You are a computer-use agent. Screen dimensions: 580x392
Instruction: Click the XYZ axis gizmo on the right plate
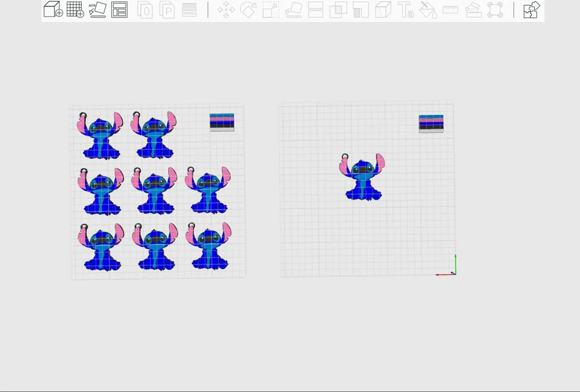tap(446, 265)
